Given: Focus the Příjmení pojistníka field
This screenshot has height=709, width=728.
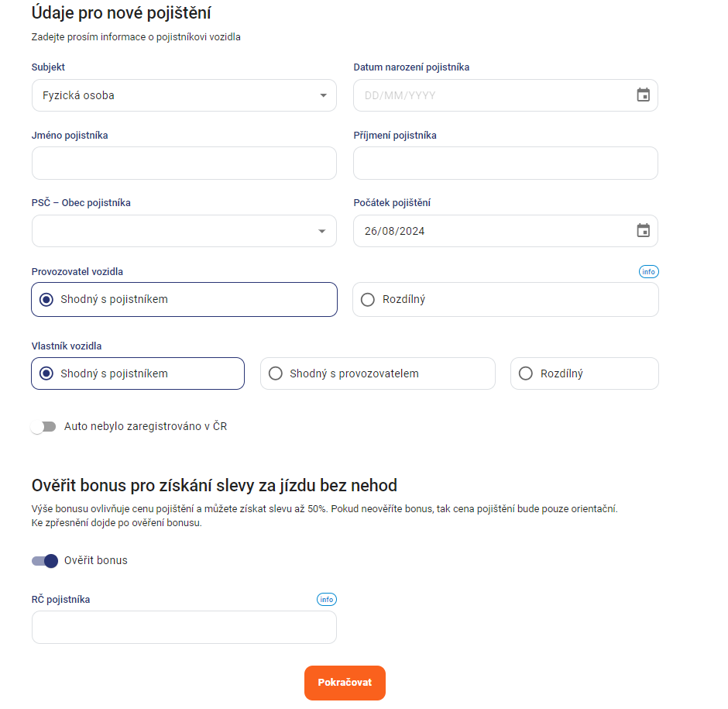Looking at the screenshot, I should [x=506, y=163].
